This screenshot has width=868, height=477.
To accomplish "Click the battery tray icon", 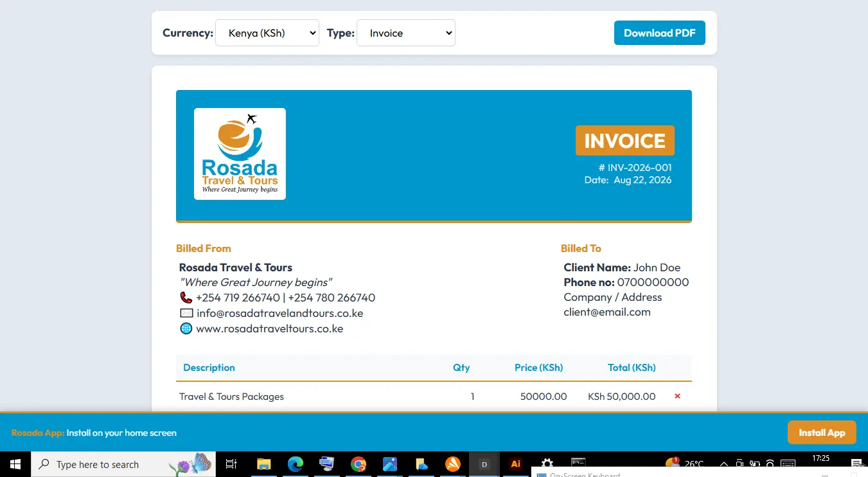I will 756,464.
